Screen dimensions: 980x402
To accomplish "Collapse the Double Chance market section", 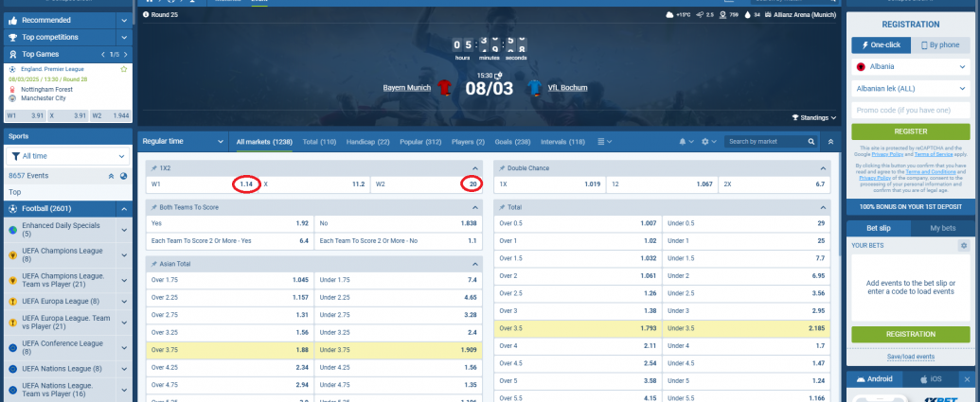I will point(823,168).
